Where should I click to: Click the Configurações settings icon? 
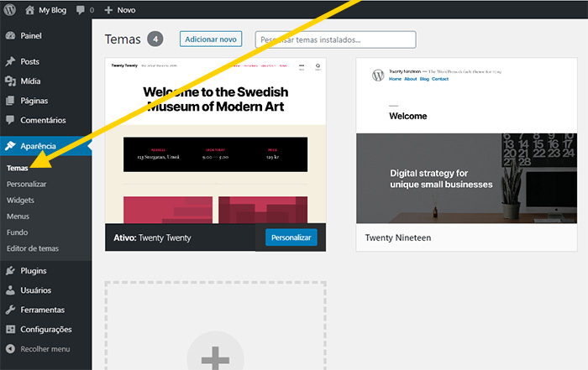[x=10, y=329]
